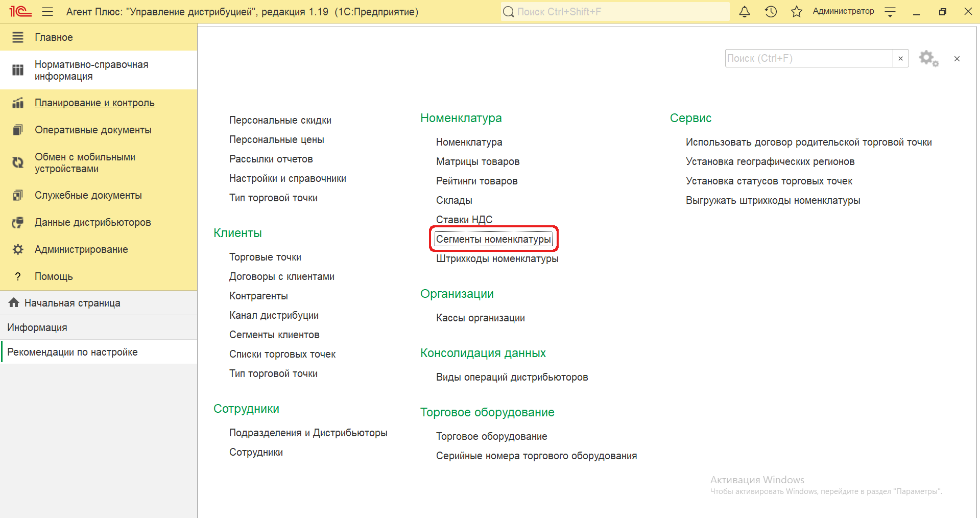The width and height of the screenshot is (980, 518).
Task: Open Рассылки отчетов
Action: (x=271, y=159)
